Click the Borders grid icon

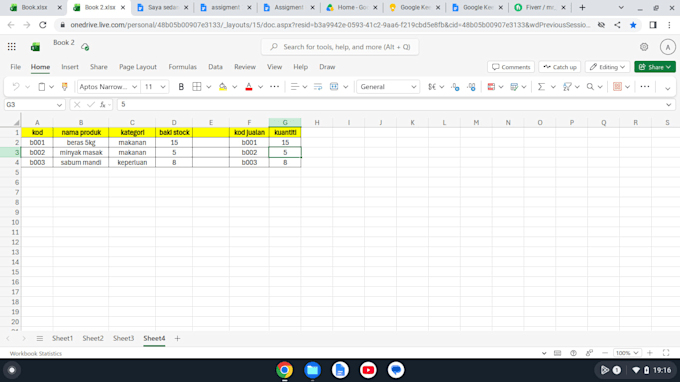197,87
